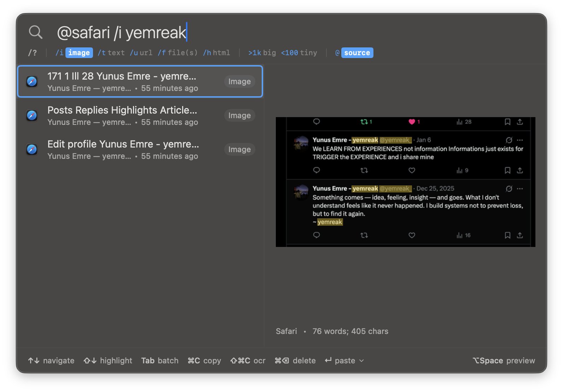Viewport: 563px width, 392px height.
Task: Click the 'navigate' shortcut hint
Action: tap(51, 361)
